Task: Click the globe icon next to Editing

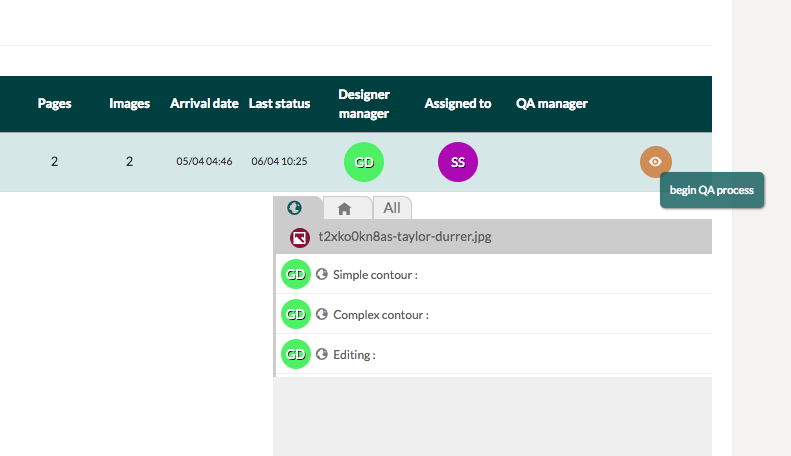Action: [322, 354]
